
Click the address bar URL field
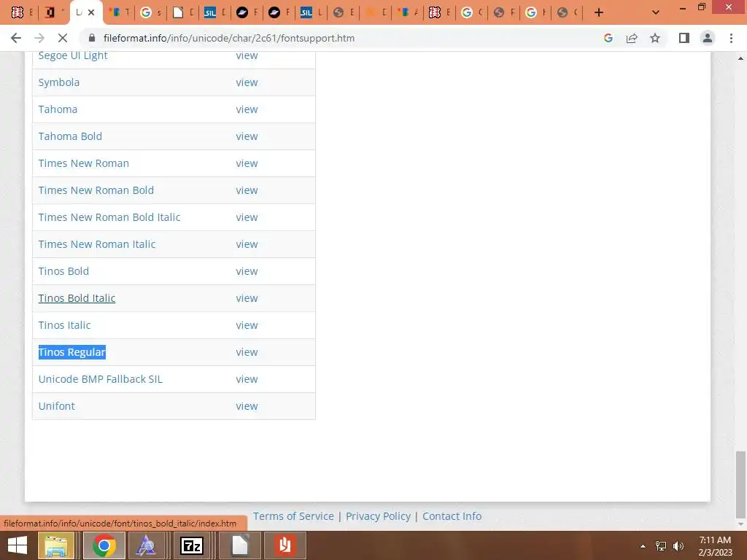343,38
